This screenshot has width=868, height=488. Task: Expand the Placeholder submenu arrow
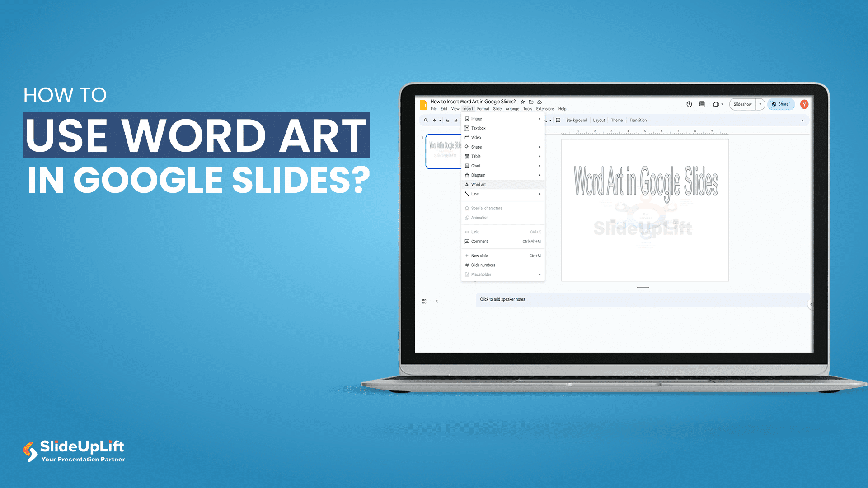point(538,274)
